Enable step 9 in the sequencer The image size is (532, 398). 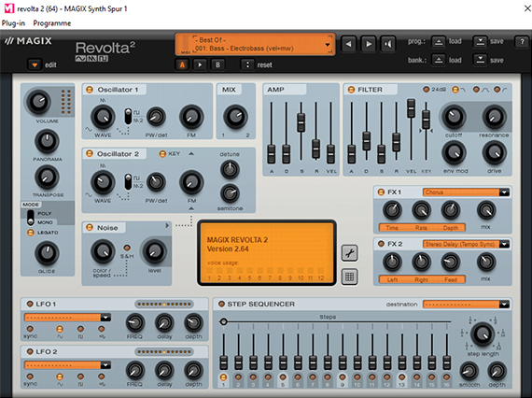coord(343,377)
